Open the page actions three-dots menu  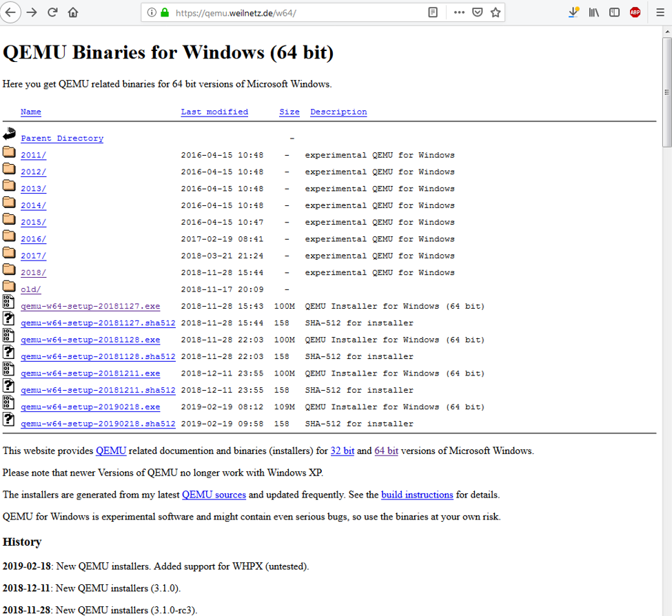click(x=459, y=12)
